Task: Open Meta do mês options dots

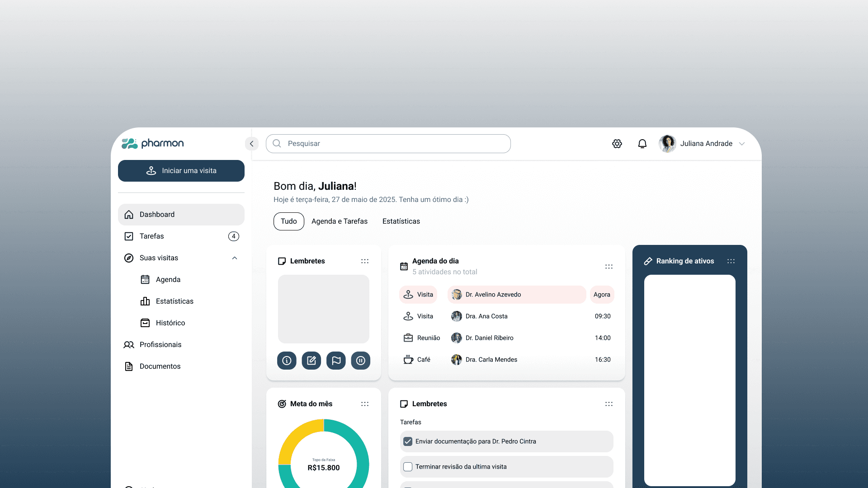Action: pyautogui.click(x=365, y=404)
